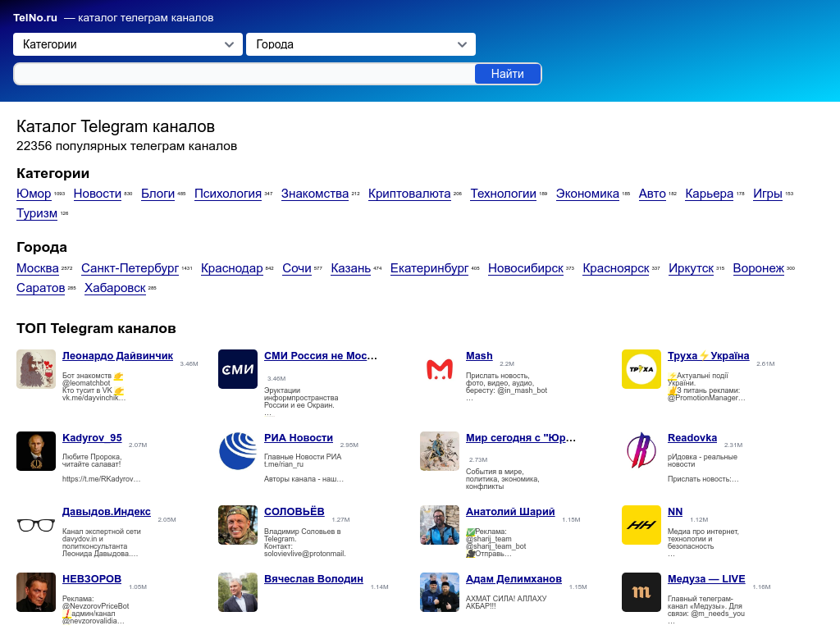Open the Вячеслав Володин channel avatar
Viewport: 840px width, 630px height.
pos(238,592)
